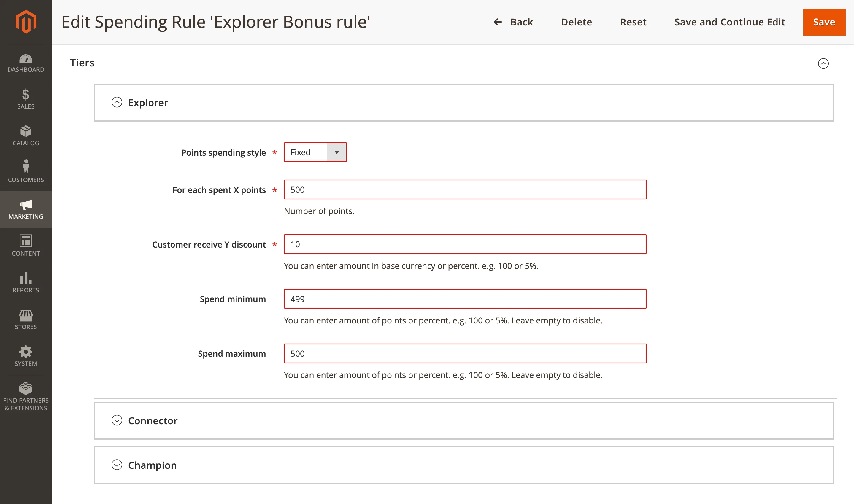
Task: Open the Customers section
Action: click(x=26, y=172)
